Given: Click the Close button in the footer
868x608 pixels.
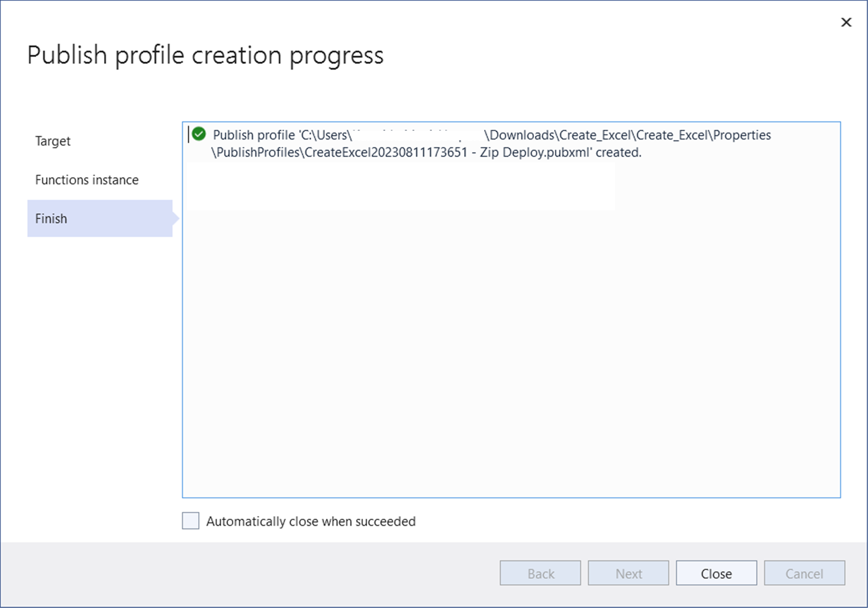Looking at the screenshot, I should click(716, 573).
